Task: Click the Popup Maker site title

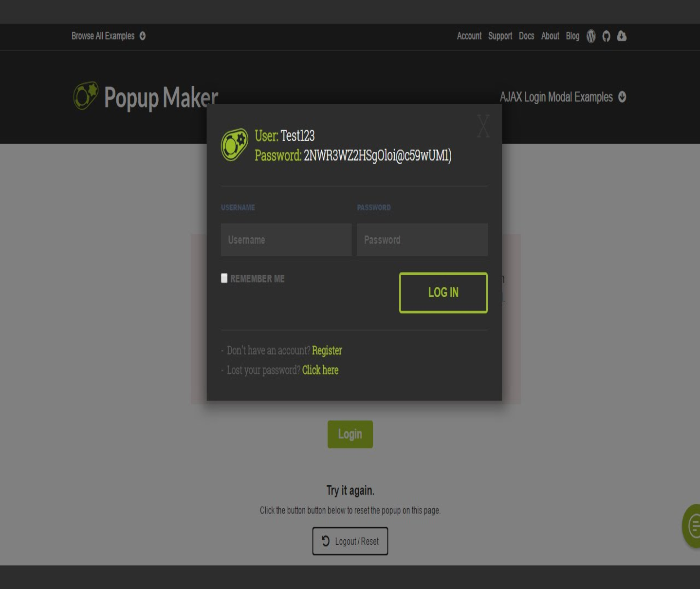Action: click(x=161, y=97)
